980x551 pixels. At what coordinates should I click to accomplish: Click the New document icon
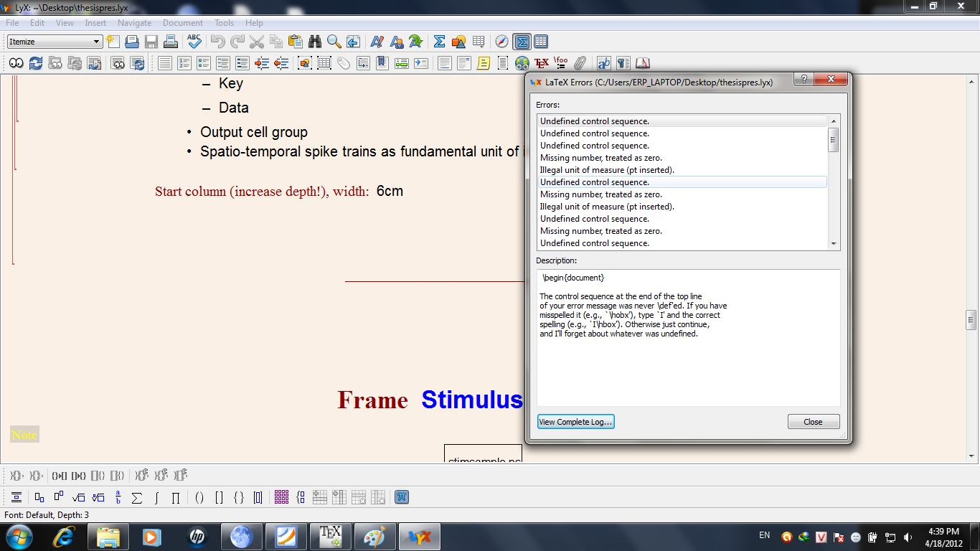coord(113,42)
